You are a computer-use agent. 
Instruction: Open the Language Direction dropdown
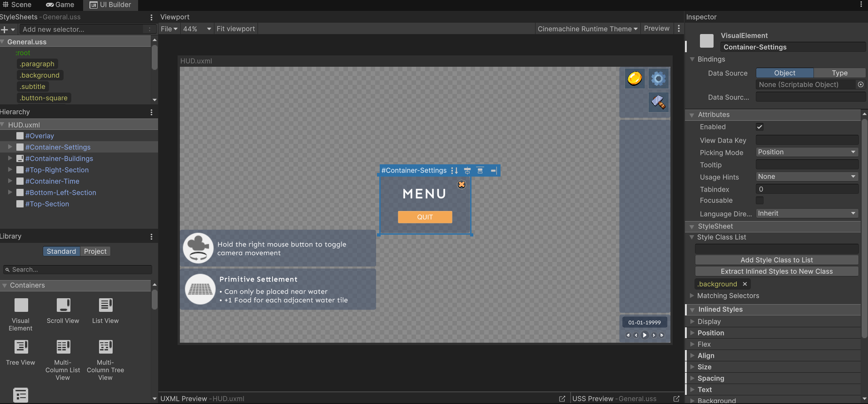pyautogui.click(x=807, y=213)
